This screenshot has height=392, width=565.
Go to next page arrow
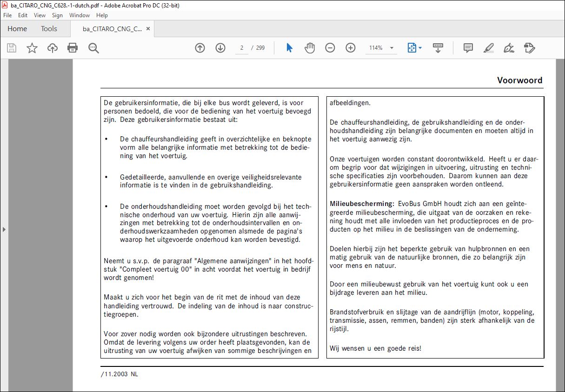click(x=220, y=48)
